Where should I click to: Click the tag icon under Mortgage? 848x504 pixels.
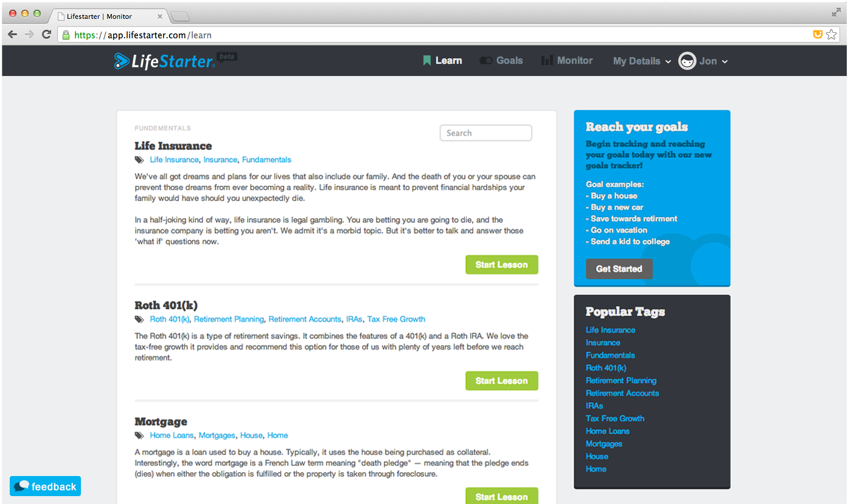click(x=140, y=435)
